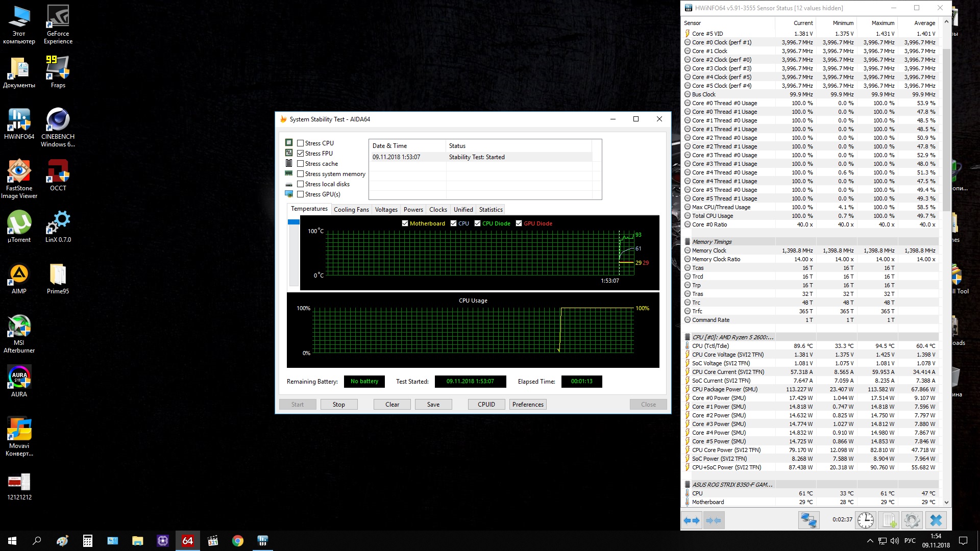The width and height of the screenshot is (980, 551).
Task: Show hidden system tray icons chevron
Action: (x=870, y=541)
